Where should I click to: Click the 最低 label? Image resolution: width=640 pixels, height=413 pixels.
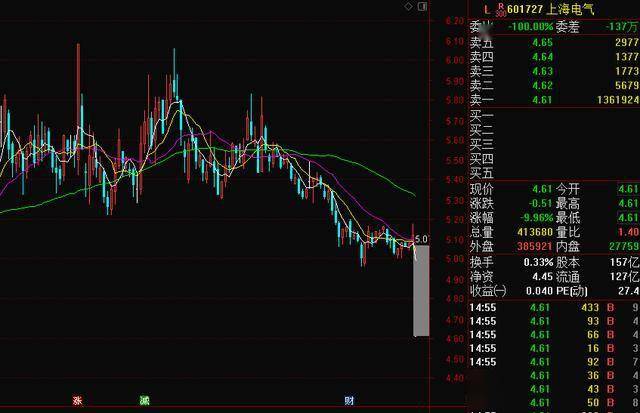coord(568,218)
